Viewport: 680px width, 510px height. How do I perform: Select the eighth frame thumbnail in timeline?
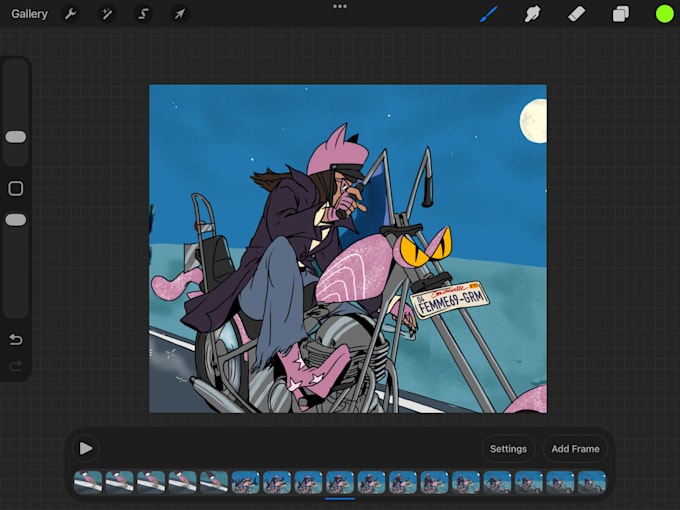point(308,482)
